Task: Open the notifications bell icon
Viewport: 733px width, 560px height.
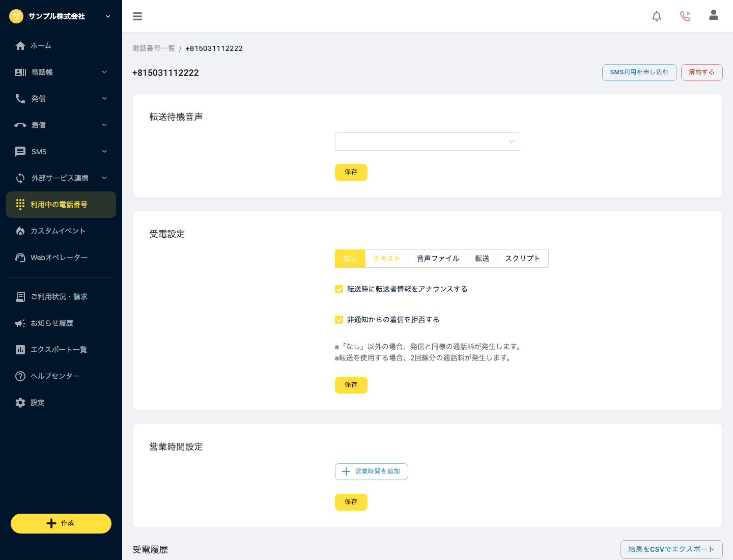Action: pos(657,16)
